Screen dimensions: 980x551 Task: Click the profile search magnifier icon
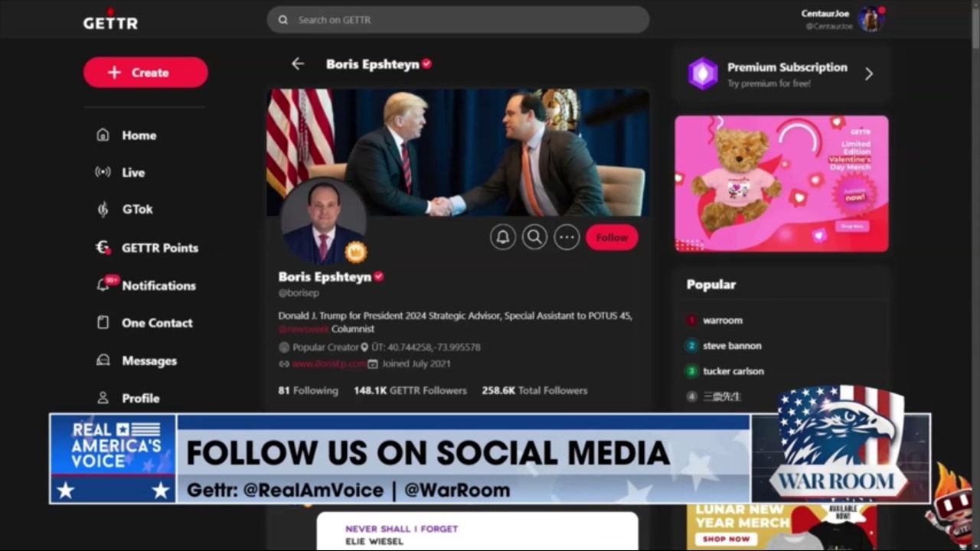tap(534, 237)
